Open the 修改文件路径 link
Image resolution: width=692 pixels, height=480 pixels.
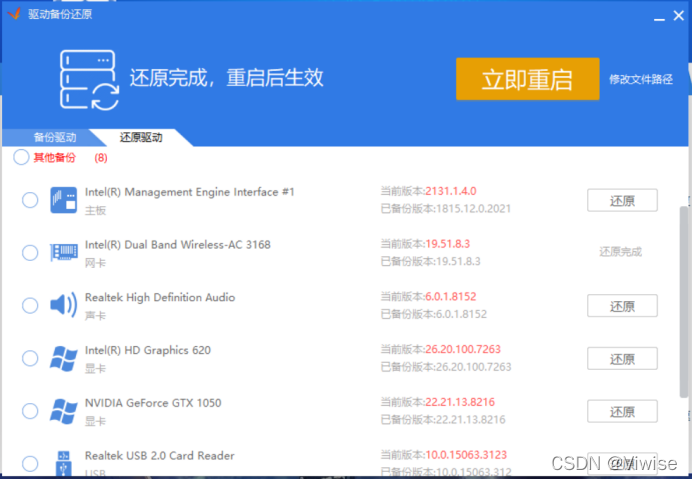tap(641, 79)
